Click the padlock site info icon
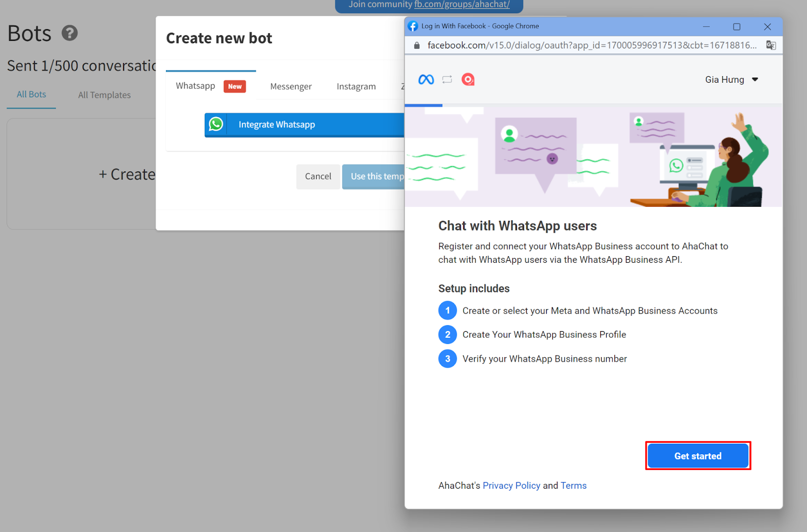 pyautogui.click(x=417, y=45)
